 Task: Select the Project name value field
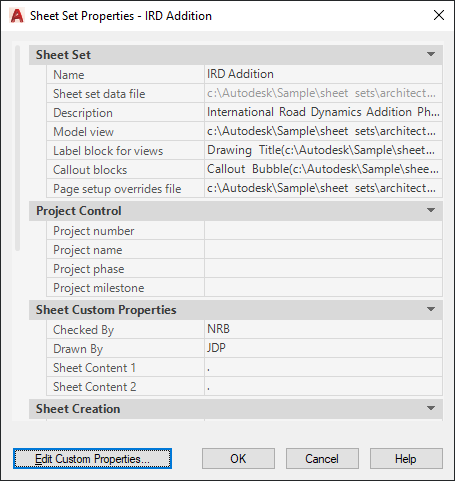pos(323,250)
